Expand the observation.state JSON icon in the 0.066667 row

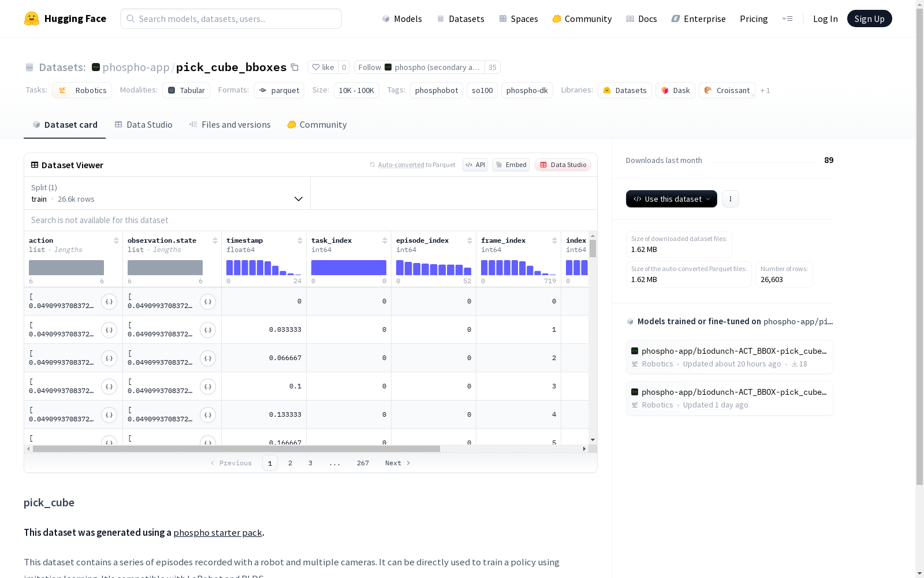[x=208, y=358]
